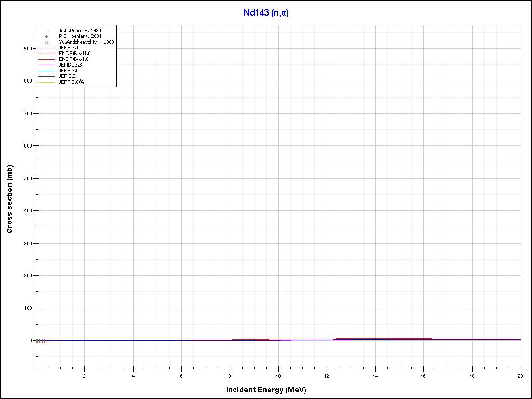532x399 pixels.
Task: Click the 20 tick label on x-axis
Action: 520,375
